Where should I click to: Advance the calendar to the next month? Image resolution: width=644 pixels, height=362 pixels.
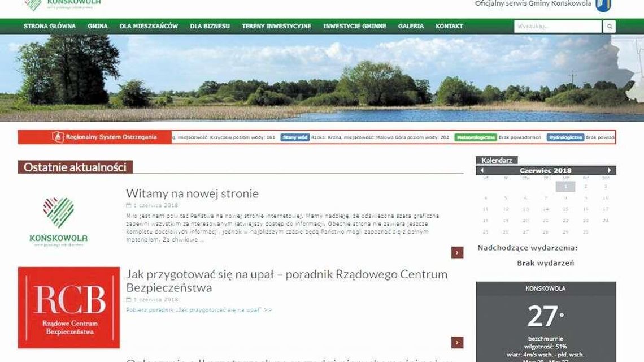[609, 170]
